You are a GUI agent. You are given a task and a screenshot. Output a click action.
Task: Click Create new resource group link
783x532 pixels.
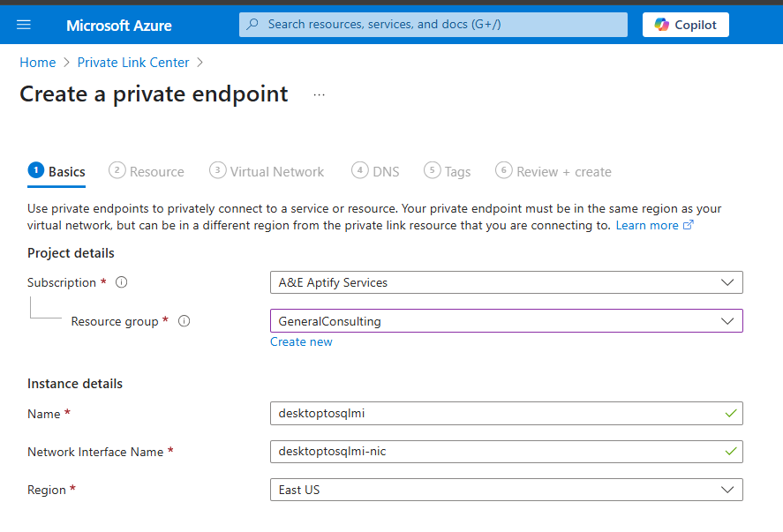(x=301, y=341)
